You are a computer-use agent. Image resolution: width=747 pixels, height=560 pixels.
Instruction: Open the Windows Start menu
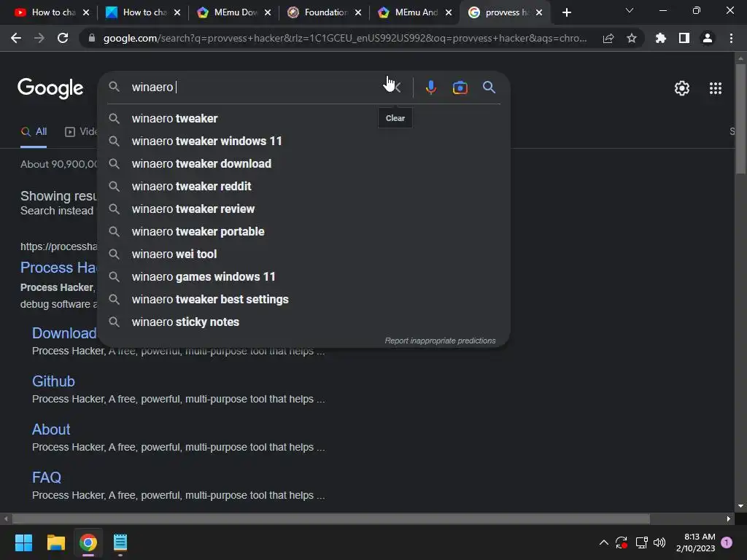pos(23,542)
